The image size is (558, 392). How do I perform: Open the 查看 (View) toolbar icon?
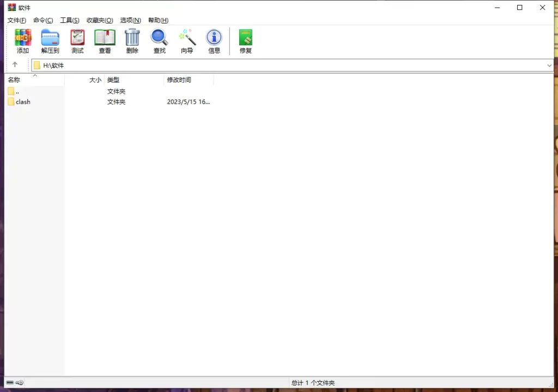click(x=105, y=41)
